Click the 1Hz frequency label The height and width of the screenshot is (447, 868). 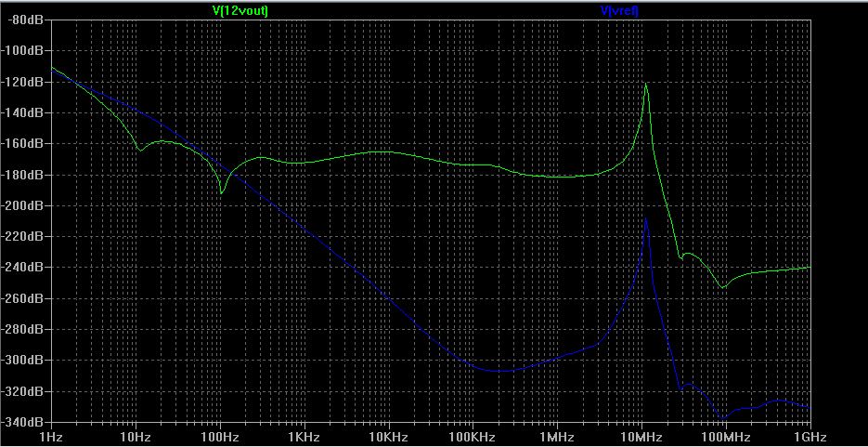coord(51,438)
